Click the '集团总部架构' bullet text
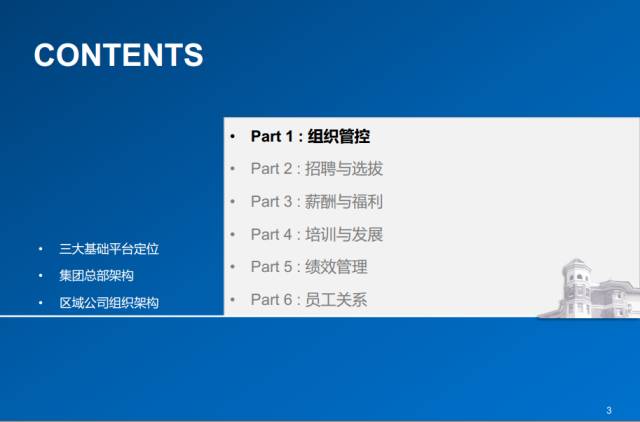 click(96, 275)
